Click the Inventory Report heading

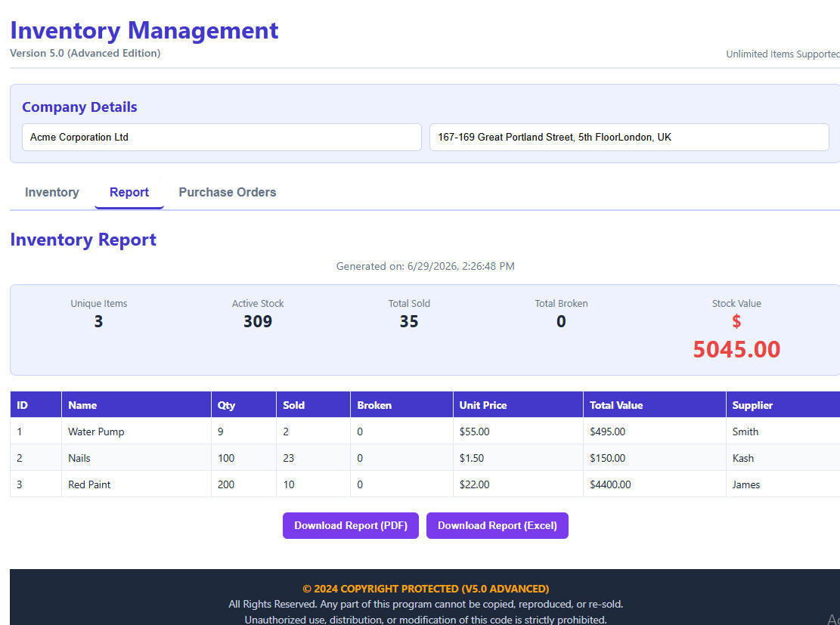83,240
